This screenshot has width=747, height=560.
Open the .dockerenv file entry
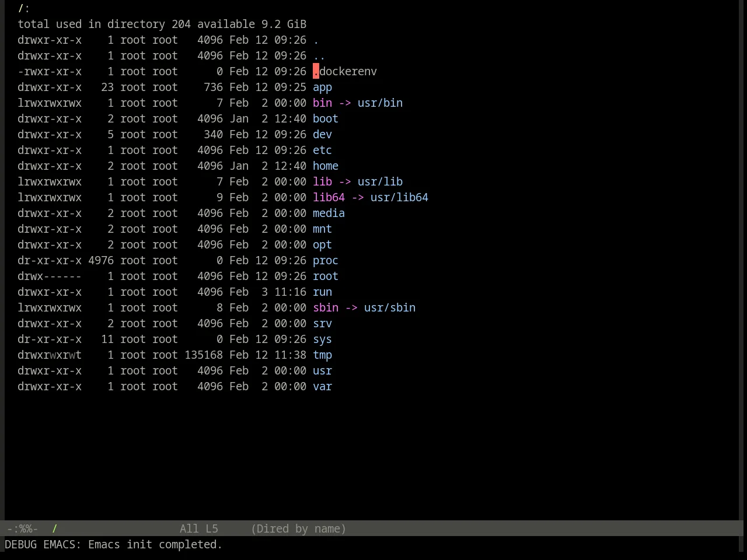345,72
